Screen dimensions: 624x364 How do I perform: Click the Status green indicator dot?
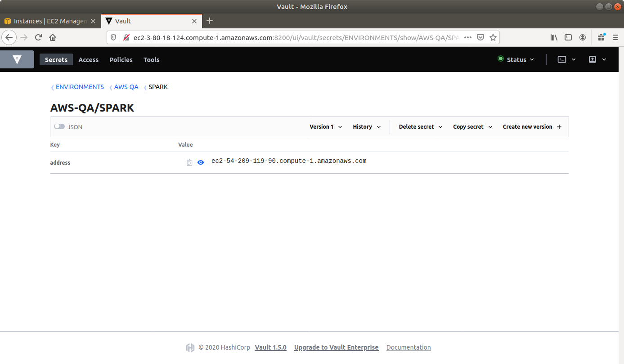(500, 59)
